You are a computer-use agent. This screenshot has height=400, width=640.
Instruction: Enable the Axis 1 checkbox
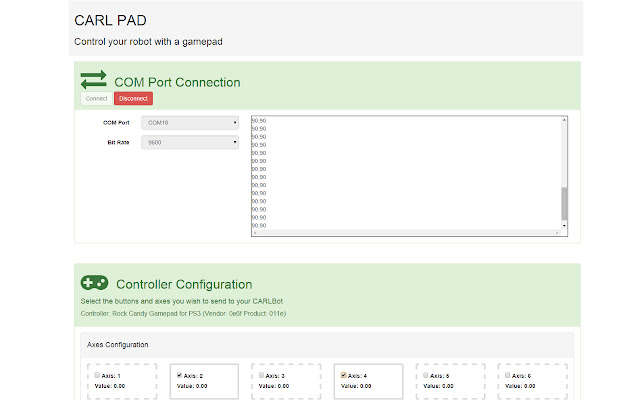[x=97, y=375]
